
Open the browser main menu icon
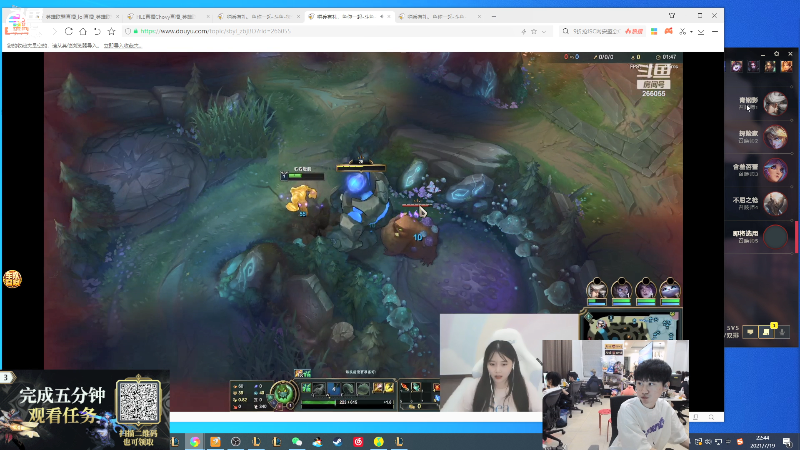(x=715, y=31)
